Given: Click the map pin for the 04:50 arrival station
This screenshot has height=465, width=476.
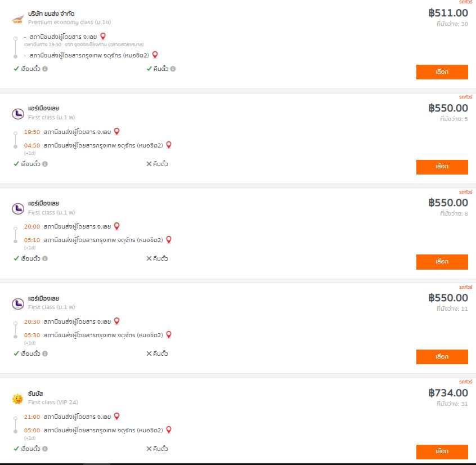Looking at the screenshot, I should [169, 145].
